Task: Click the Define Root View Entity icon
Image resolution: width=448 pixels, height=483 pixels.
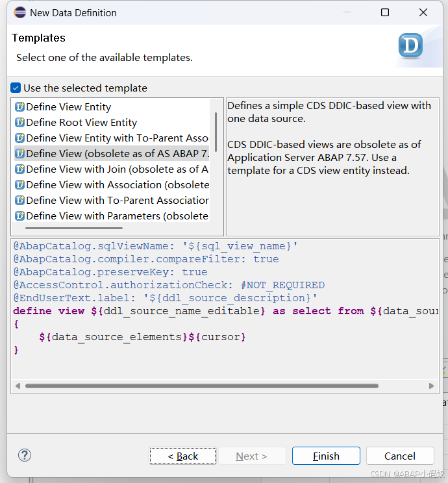Action: pyautogui.click(x=19, y=122)
